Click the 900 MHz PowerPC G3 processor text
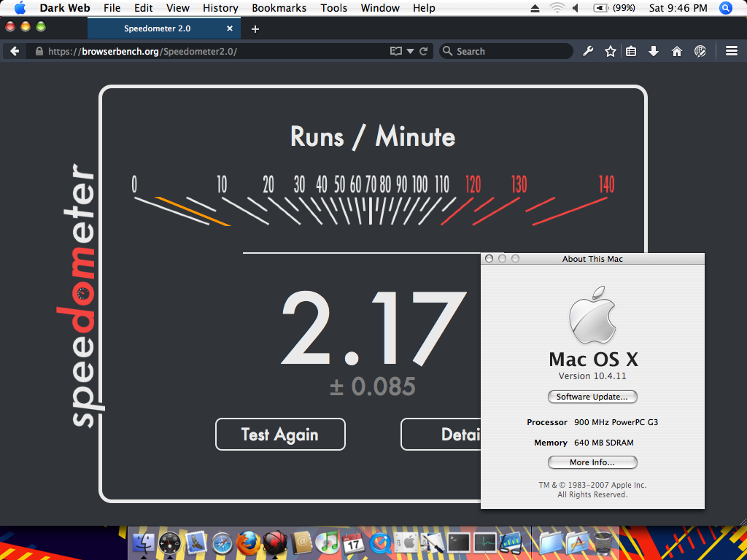Image resolution: width=747 pixels, height=560 pixels. click(x=616, y=422)
